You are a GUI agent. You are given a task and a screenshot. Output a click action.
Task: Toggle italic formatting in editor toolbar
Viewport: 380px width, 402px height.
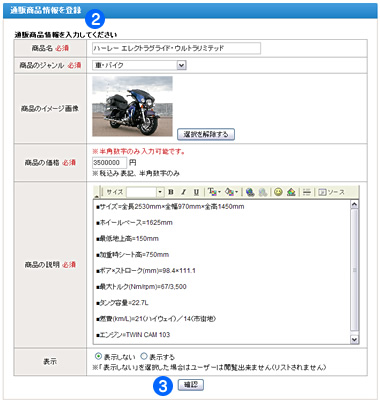[x=183, y=192]
